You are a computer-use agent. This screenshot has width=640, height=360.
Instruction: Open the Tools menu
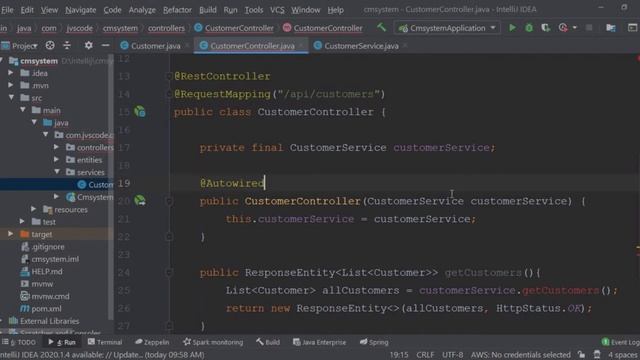click(x=253, y=9)
